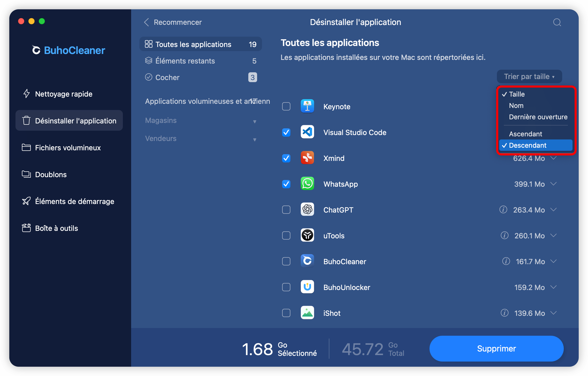Screen dimensions: 588x376
Task: Click the Xmind 626.4 Mo size value
Action: [529, 158]
